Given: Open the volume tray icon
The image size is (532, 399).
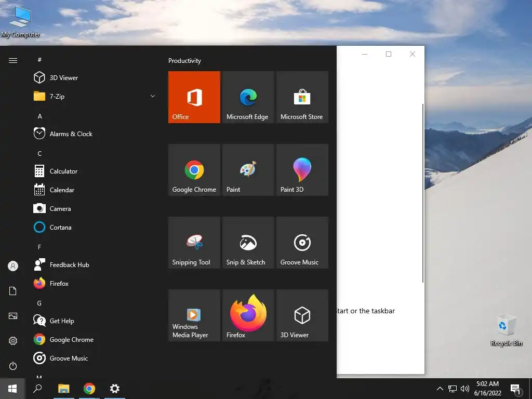Looking at the screenshot, I should [x=465, y=389].
